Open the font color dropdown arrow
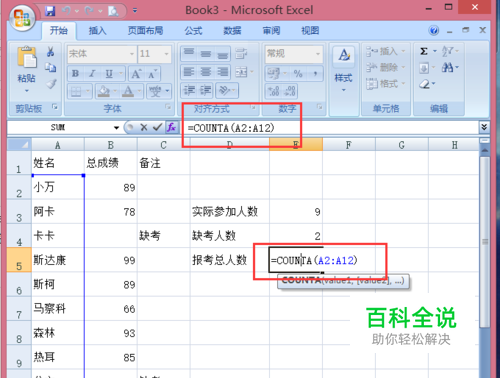Image resolution: width=500 pixels, height=378 pixels. pyautogui.click(x=140, y=91)
